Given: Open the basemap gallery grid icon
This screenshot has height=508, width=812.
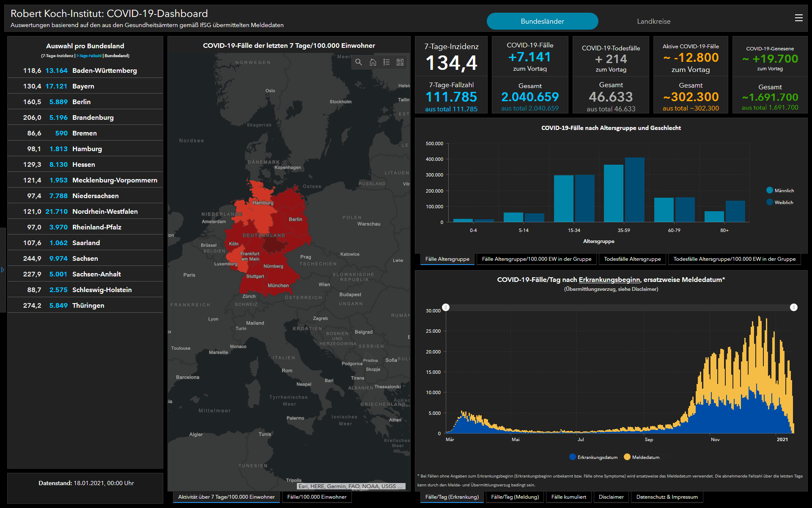Looking at the screenshot, I should (400, 62).
